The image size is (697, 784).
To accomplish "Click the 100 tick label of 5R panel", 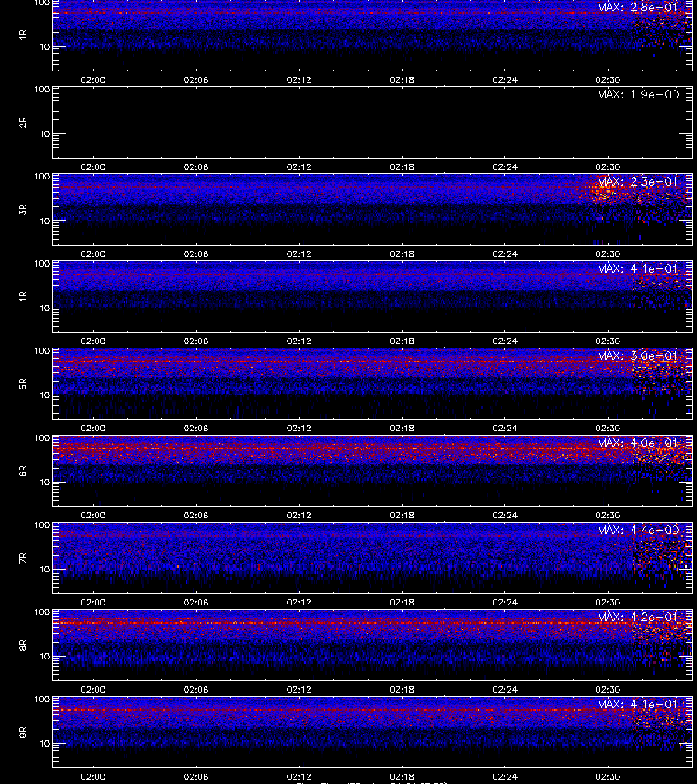I will tap(42, 351).
